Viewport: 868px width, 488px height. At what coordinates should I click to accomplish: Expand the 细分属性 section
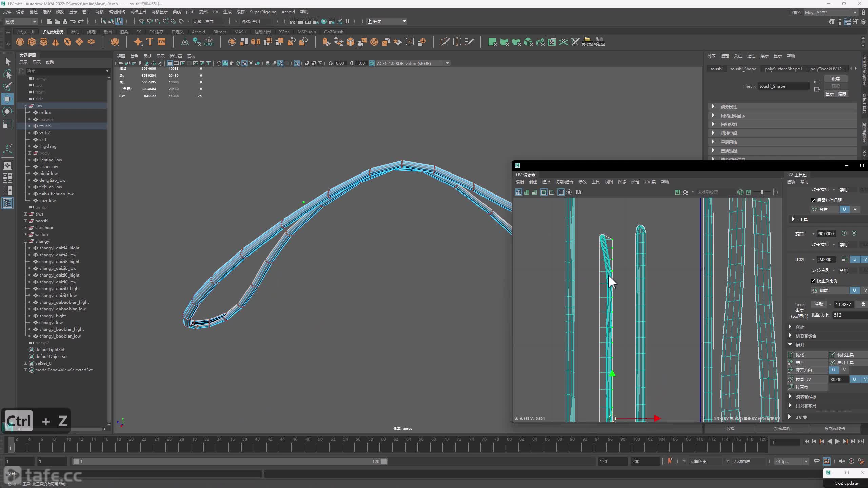pos(713,107)
